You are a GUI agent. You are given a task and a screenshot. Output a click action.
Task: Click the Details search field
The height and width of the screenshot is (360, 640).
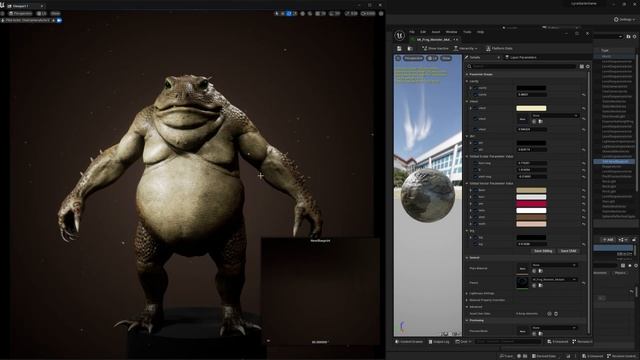[x=522, y=66]
